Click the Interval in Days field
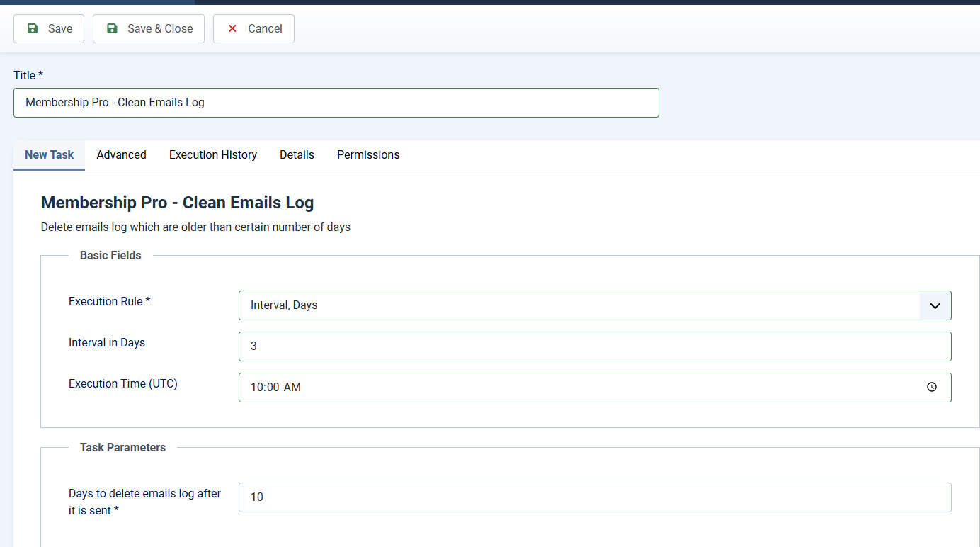 click(595, 346)
